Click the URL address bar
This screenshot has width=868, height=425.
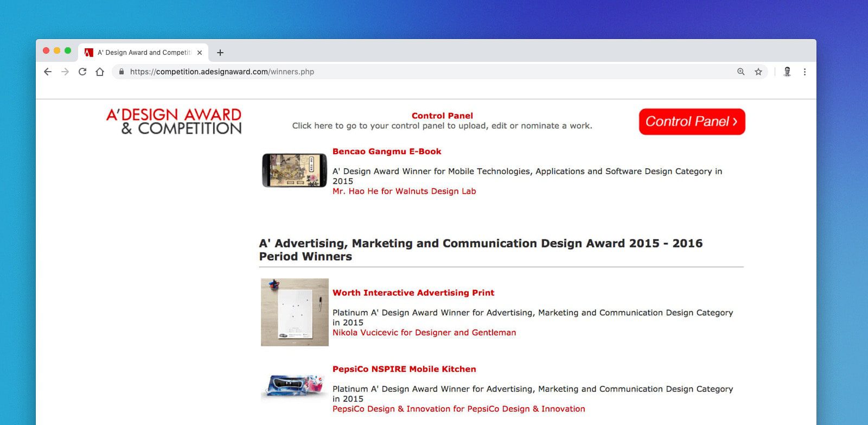[x=380, y=72]
